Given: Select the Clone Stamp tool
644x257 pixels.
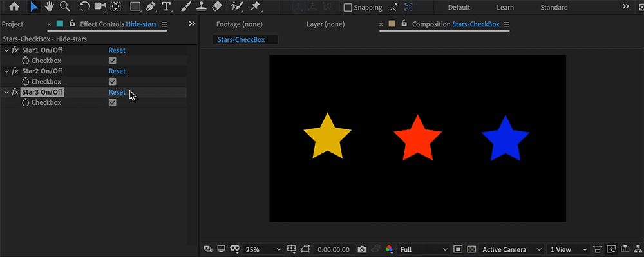Looking at the screenshot, I should pos(201,6).
